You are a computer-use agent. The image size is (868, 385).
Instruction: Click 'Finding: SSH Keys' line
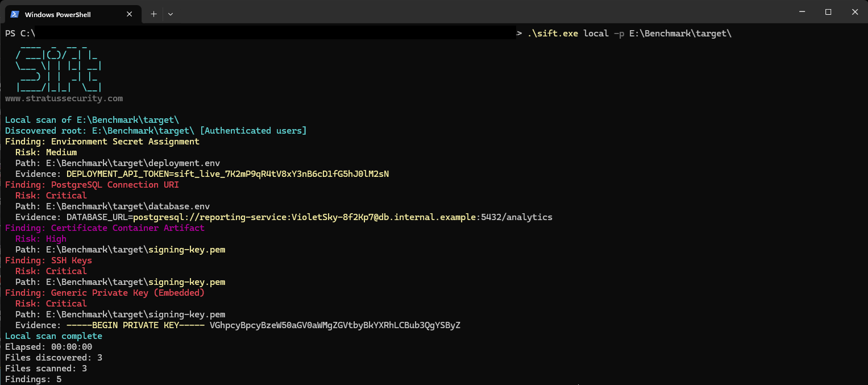click(x=48, y=260)
